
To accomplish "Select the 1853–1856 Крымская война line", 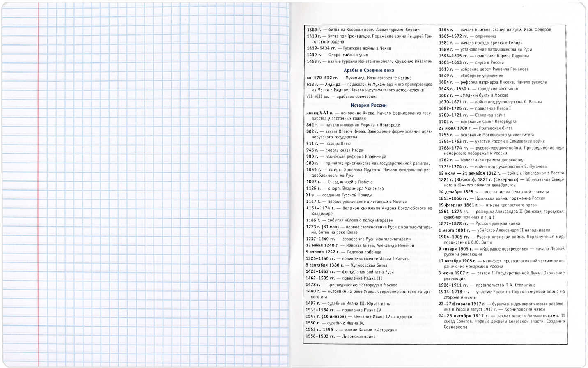I will (x=492, y=198).
